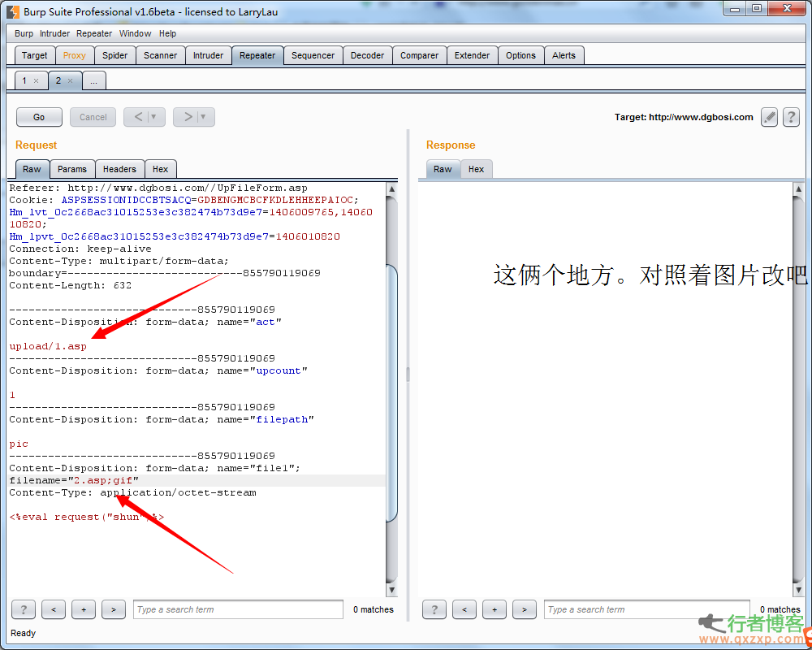This screenshot has width=812, height=650.
Task: Switch request view to Params tab
Action: click(x=72, y=169)
